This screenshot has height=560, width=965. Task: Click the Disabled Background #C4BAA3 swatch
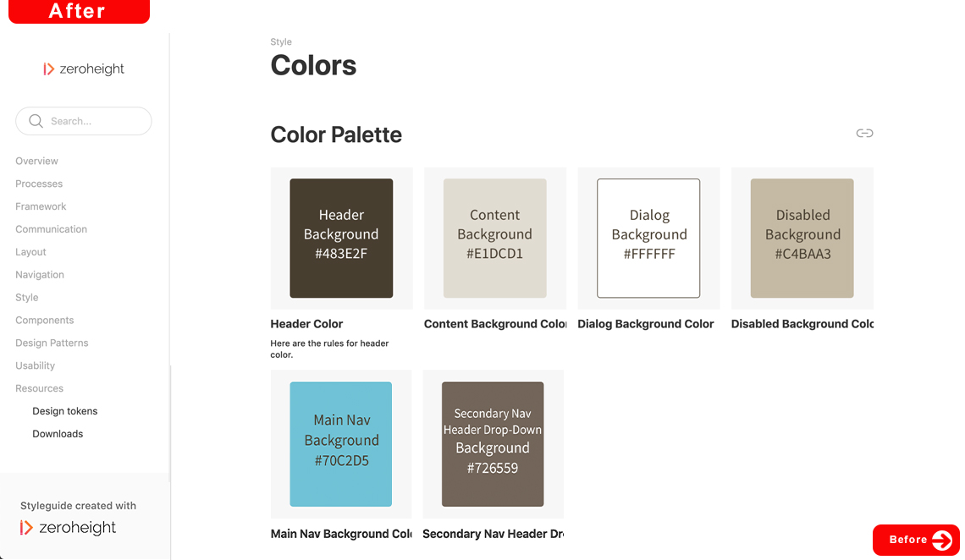pyautogui.click(x=802, y=238)
